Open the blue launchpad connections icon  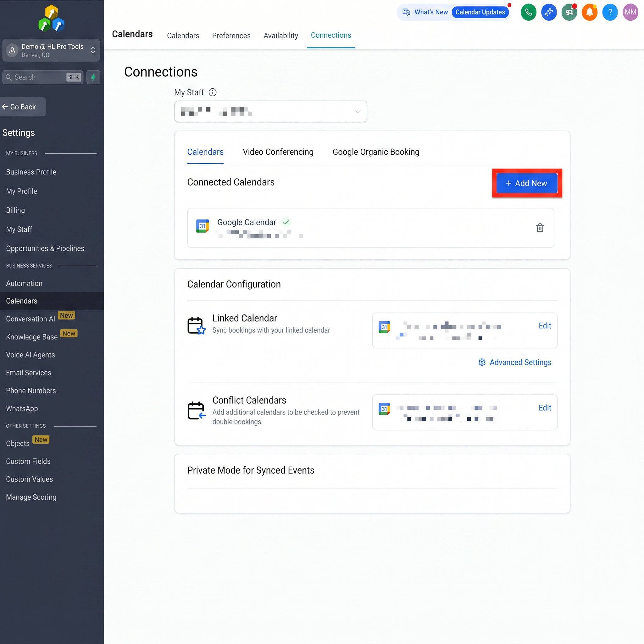pyautogui.click(x=549, y=12)
